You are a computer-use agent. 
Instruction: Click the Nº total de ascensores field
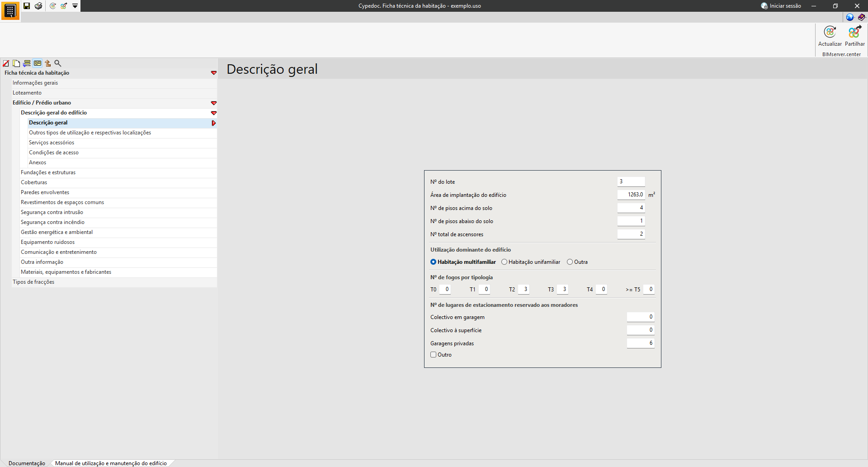coord(631,234)
